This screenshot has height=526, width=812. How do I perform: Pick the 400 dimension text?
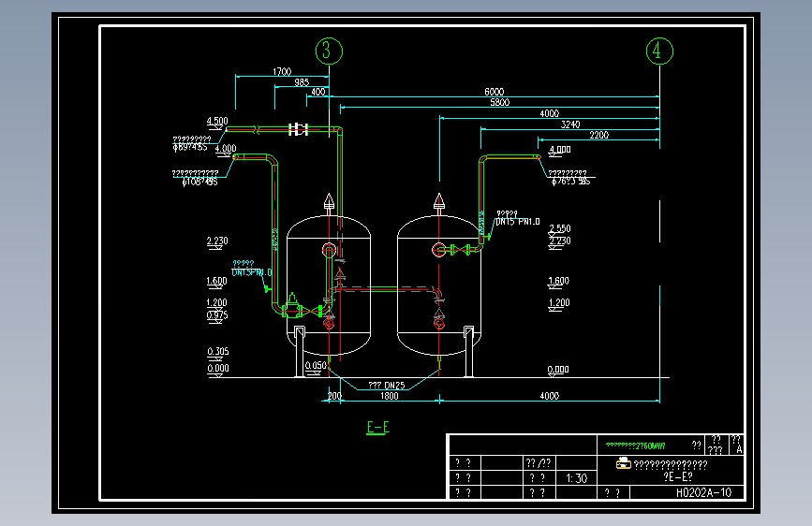point(318,92)
